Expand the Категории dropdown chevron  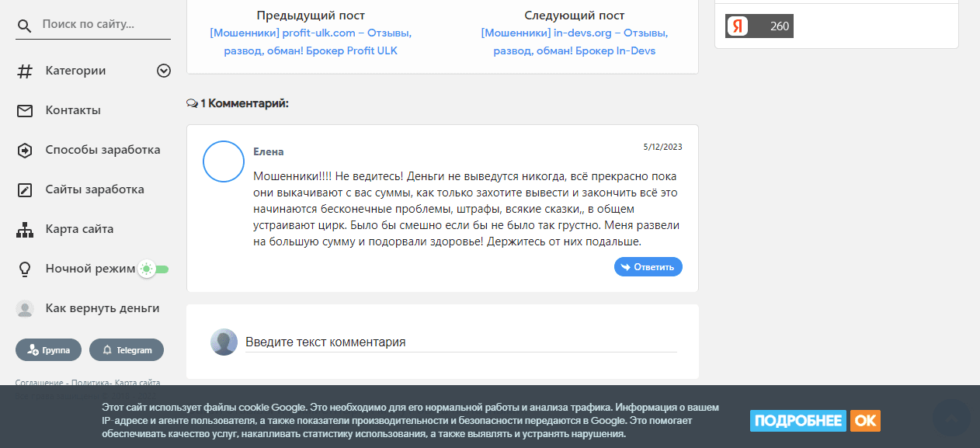click(164, 71)
